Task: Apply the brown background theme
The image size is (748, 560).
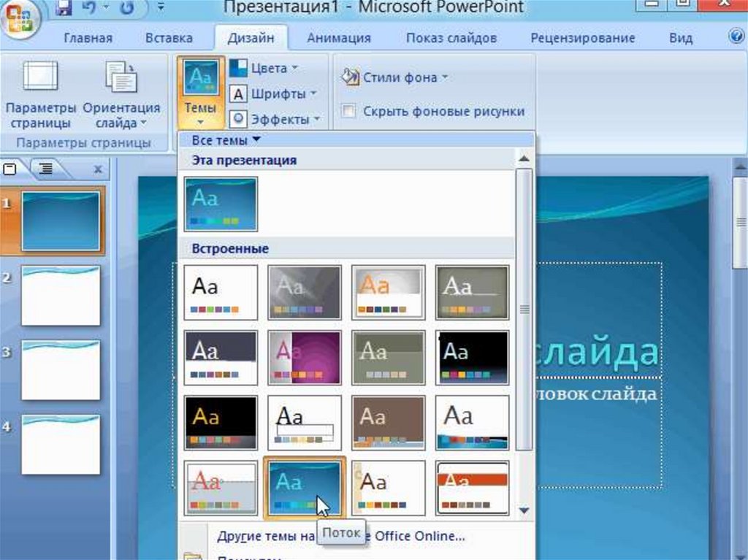Action: [389, 423]
